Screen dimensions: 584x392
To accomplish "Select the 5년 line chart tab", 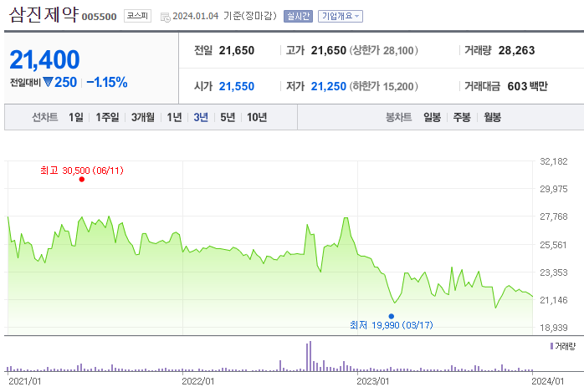I will 228,117.
